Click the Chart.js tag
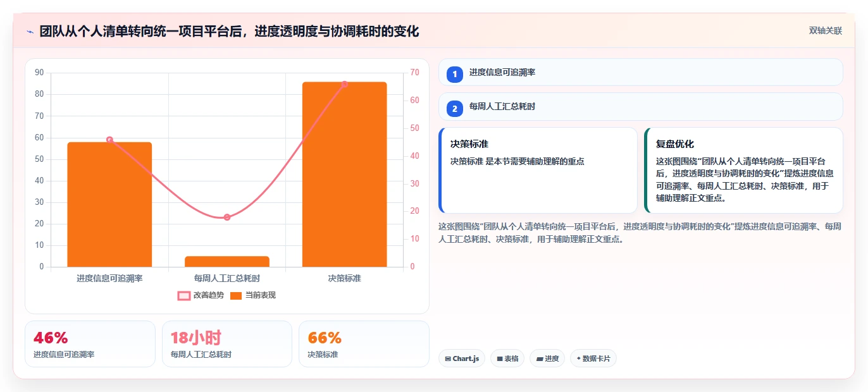 (x=462, y=358)
